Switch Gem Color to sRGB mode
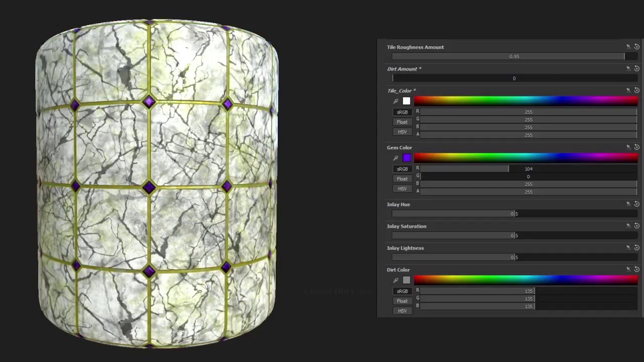The image size is (644, 362). tap(402, 169)
